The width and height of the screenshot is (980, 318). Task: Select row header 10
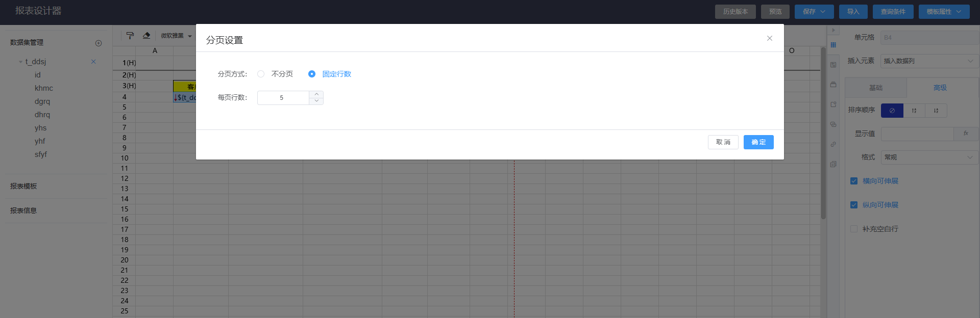click(x=124, y=158)
